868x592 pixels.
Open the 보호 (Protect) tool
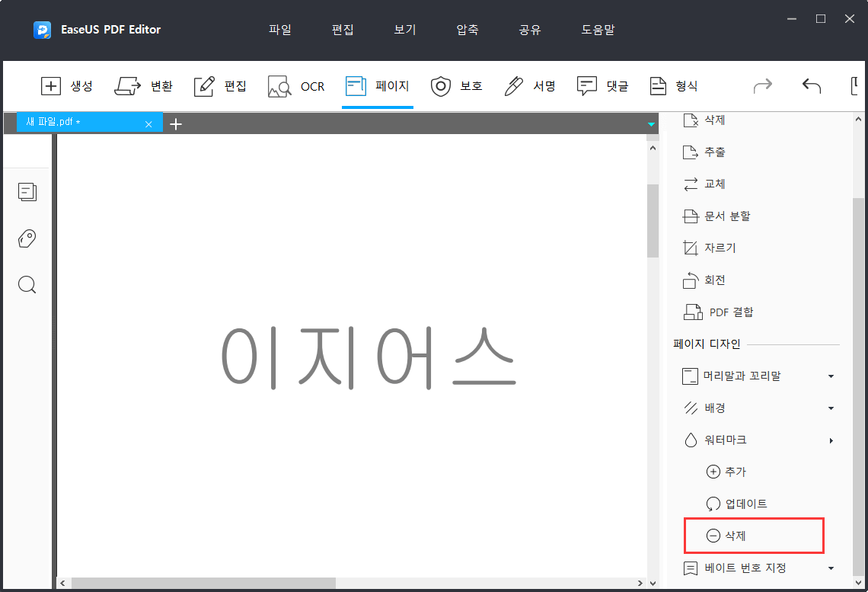tap(457, 86)
